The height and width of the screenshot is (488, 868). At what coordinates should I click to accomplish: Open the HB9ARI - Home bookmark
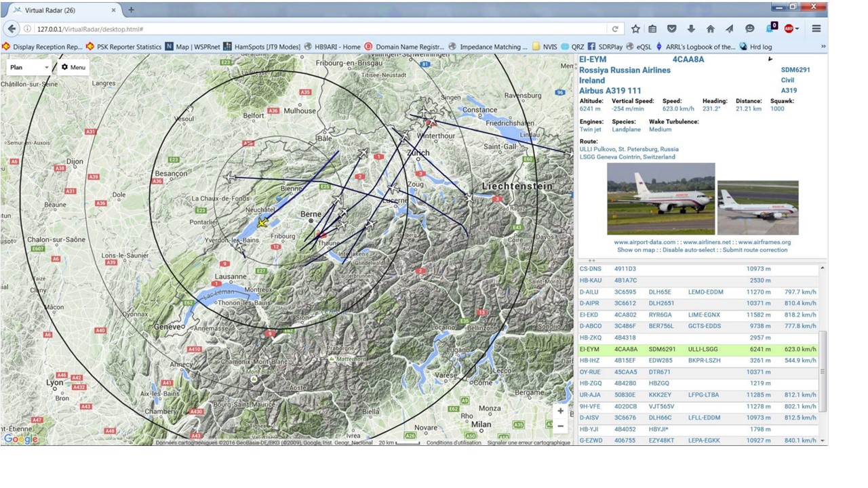tap(333, 47)
